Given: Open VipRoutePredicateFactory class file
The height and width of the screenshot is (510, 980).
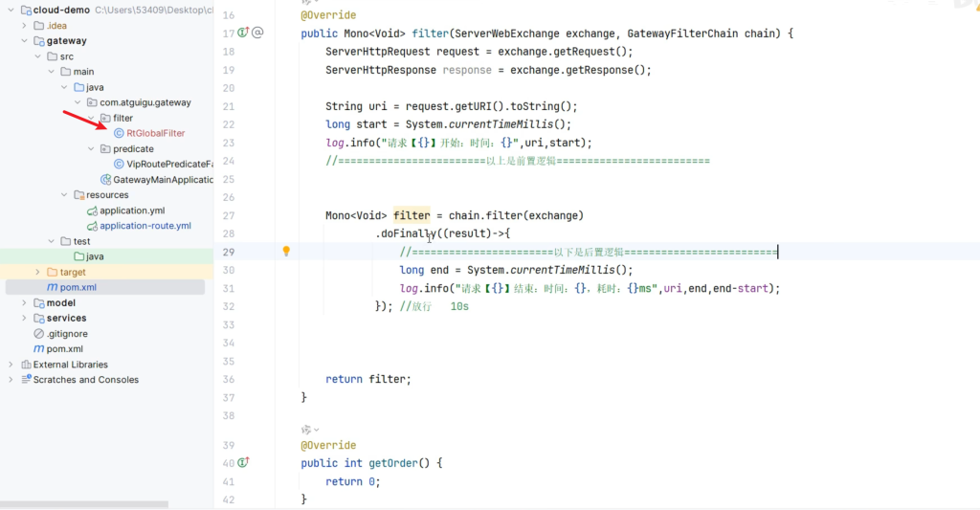Looking at the screenshot, I should [163, 165].
